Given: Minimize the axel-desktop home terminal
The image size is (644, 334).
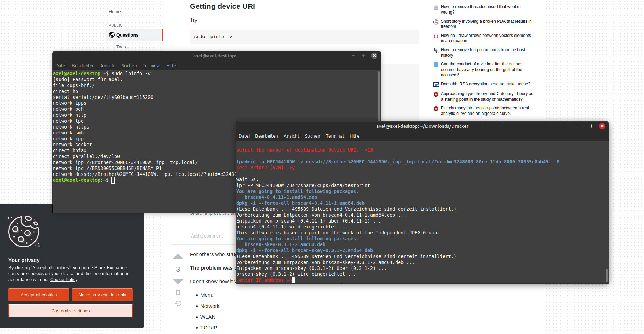Looking at the screenshot, I should (353, 56).
